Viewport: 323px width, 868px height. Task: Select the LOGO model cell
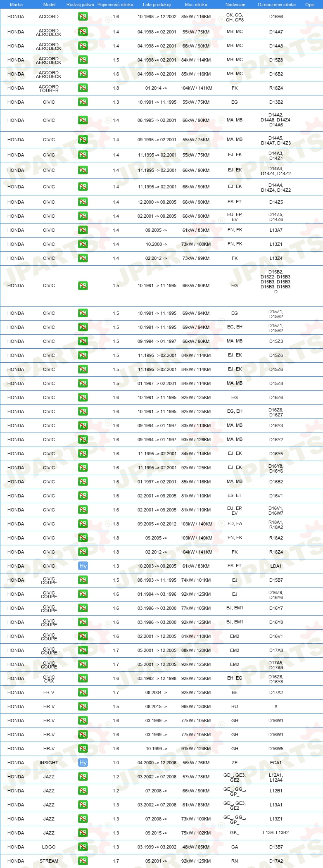click(x=49, y=847)
